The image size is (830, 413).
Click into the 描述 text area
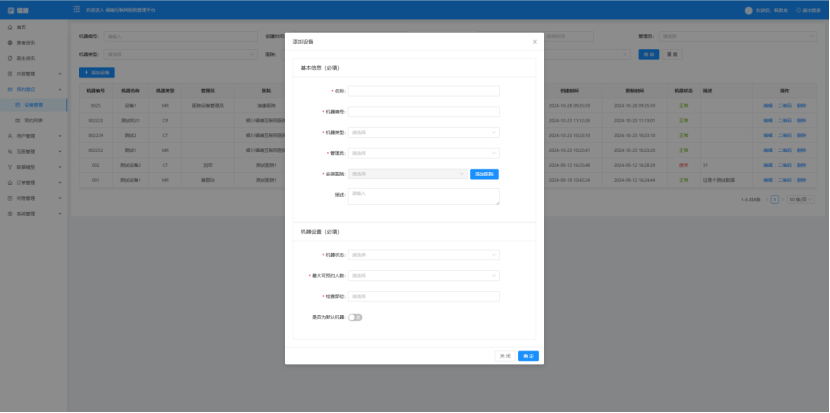(x=424, y=196)
